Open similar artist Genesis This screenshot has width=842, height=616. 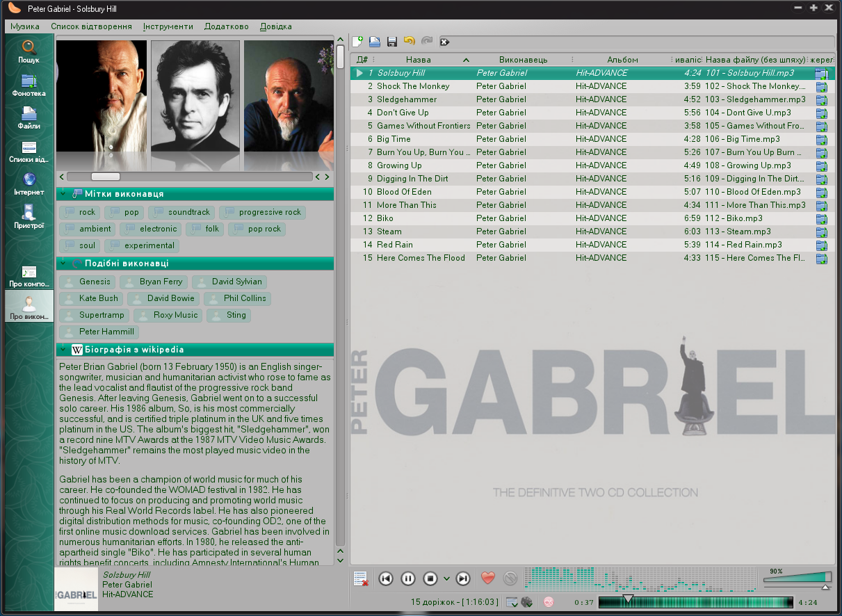88,282
